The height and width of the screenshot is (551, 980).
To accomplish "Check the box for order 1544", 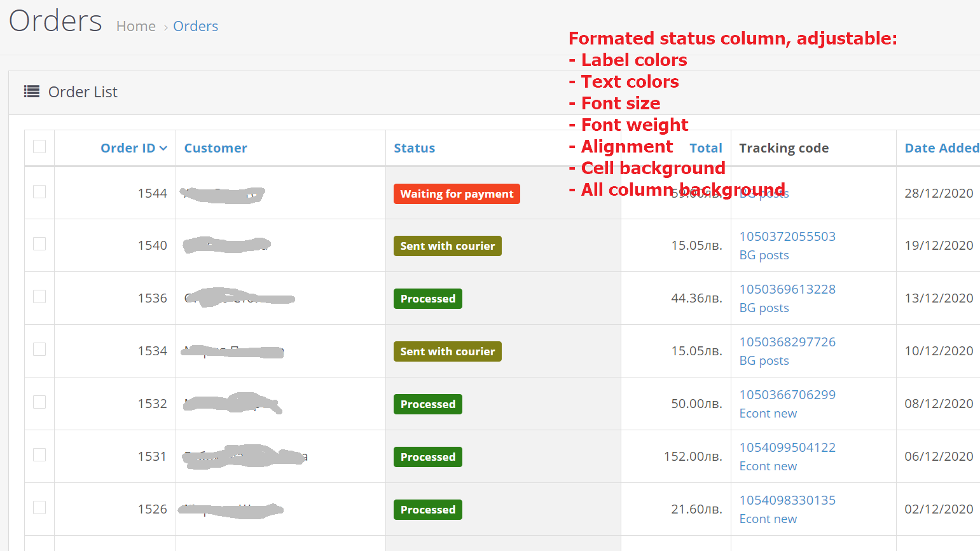I will (x=39, y=192).
